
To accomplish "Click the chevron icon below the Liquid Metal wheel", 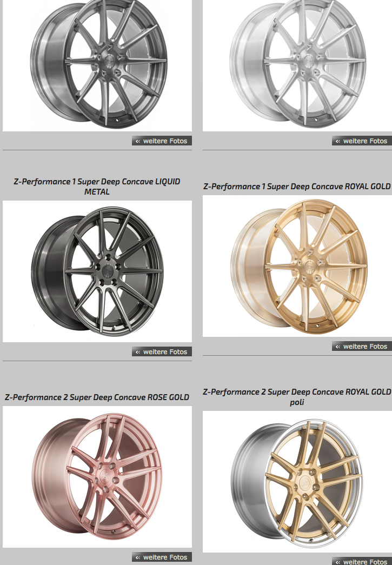I will [138, 352].
